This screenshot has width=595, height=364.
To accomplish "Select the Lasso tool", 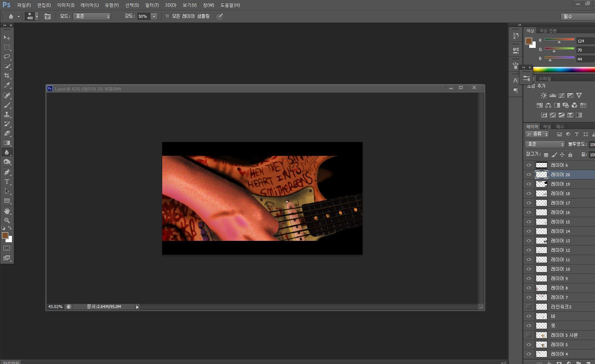I will 7,57.
